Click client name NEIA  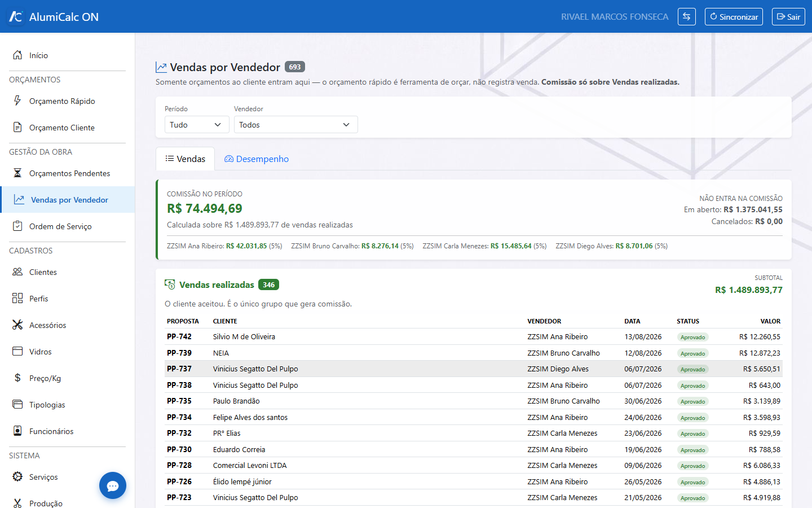tap(221, 353)
